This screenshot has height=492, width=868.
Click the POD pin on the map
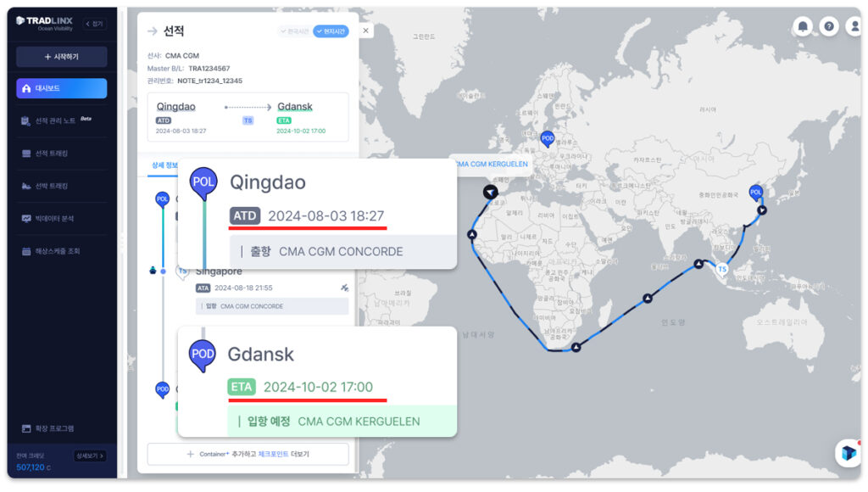548,138
